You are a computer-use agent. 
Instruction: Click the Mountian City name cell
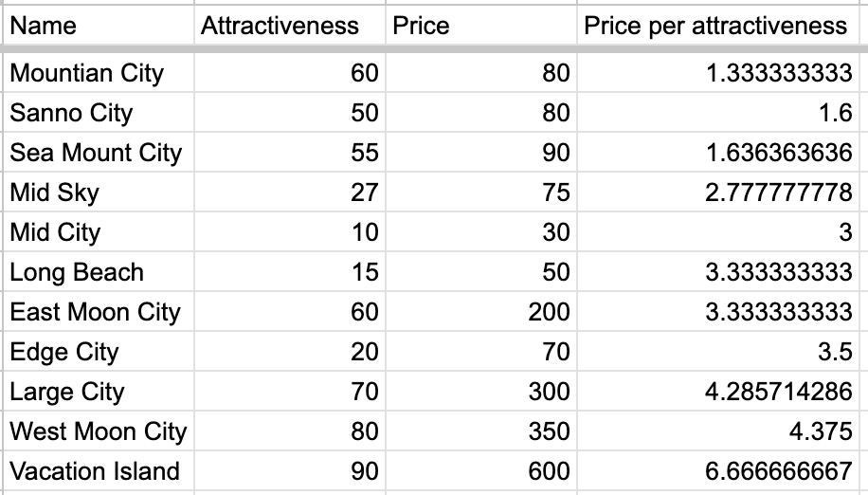[99, 73]
